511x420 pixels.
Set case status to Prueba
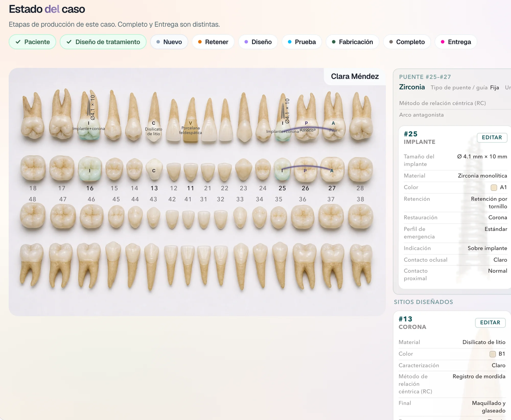(302, 42)
